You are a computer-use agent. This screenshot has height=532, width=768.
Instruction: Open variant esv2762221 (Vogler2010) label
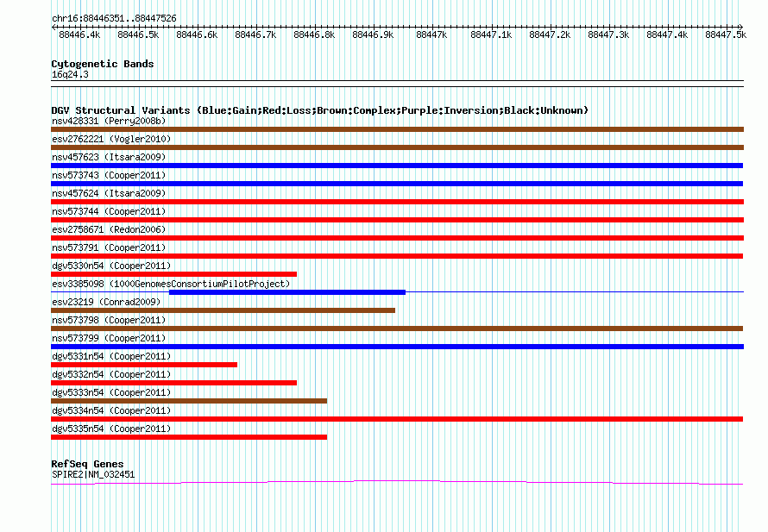tap(111, 139)
